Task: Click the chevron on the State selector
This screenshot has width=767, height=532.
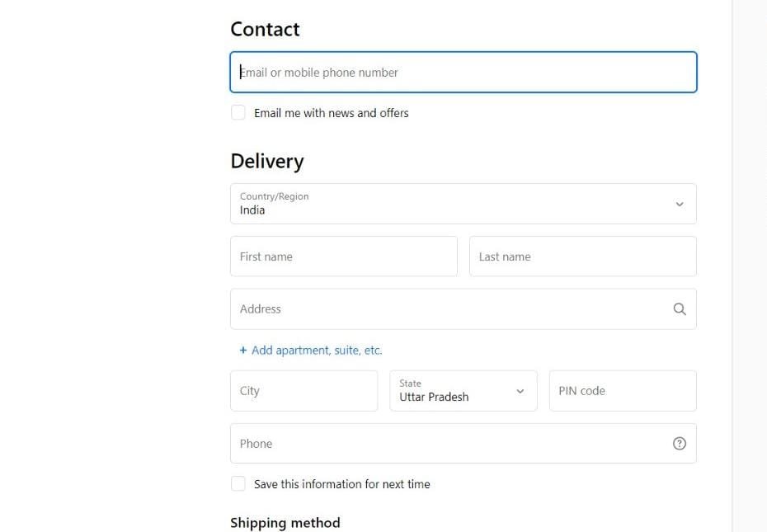Action: click(520, 391)
